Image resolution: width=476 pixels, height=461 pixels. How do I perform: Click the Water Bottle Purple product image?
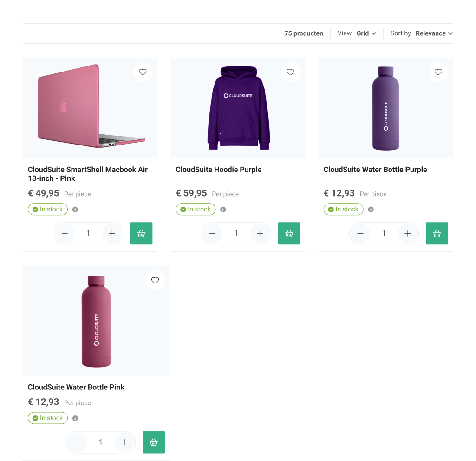click(385, 108)
